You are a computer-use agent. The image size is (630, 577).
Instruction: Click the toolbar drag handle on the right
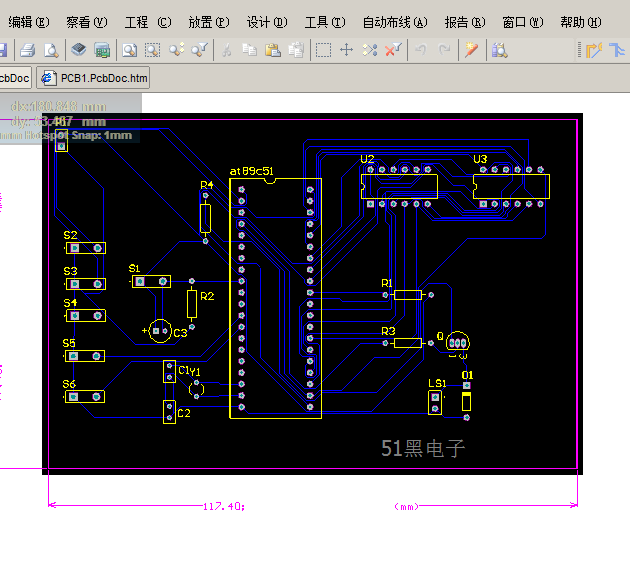coord(579,50)
